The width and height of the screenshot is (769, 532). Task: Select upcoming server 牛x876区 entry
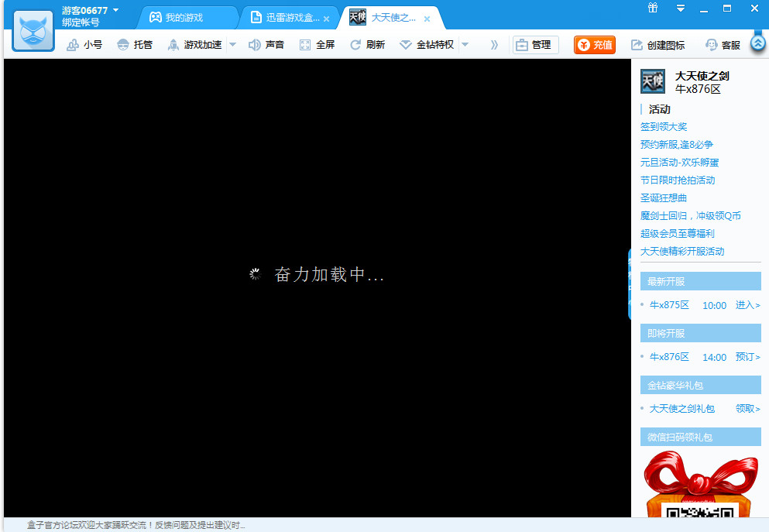pos(669,357)
